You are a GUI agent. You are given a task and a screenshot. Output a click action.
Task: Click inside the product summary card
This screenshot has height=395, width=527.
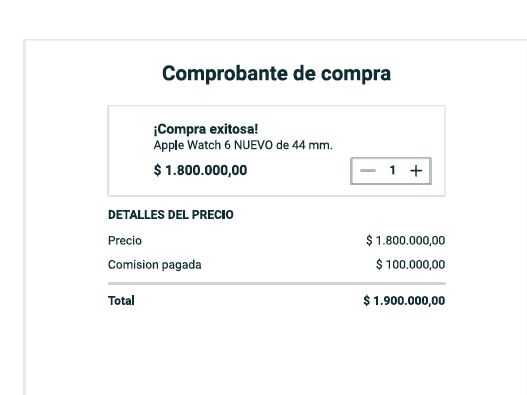pos(277,151)
